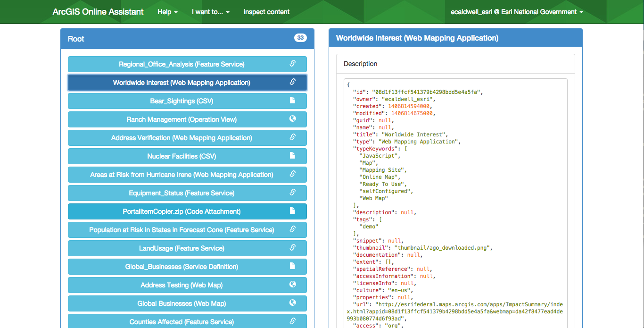Click the "thumbnail/ago_downloaded.png" value

(443, 248)
